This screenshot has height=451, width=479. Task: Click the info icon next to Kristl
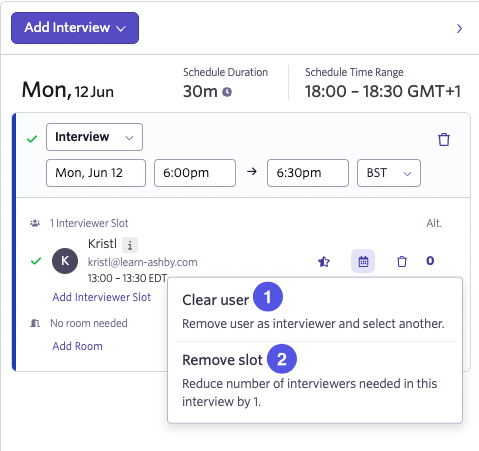130,245
